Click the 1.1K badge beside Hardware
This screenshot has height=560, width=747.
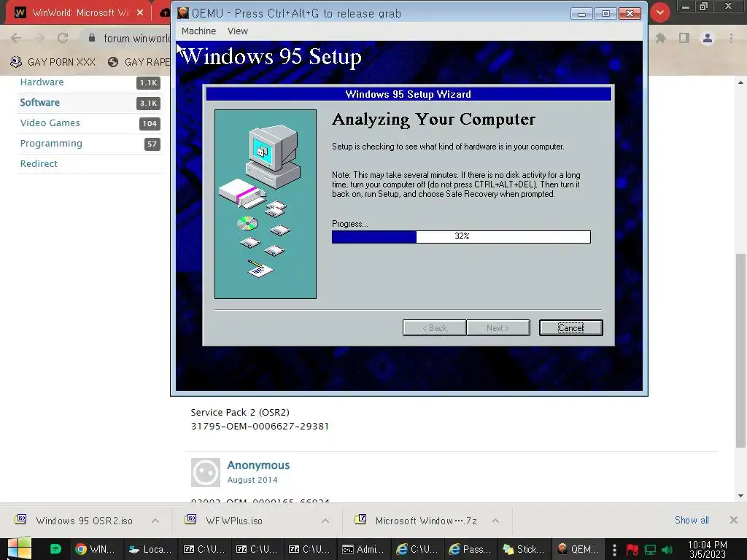coord(149,83)
